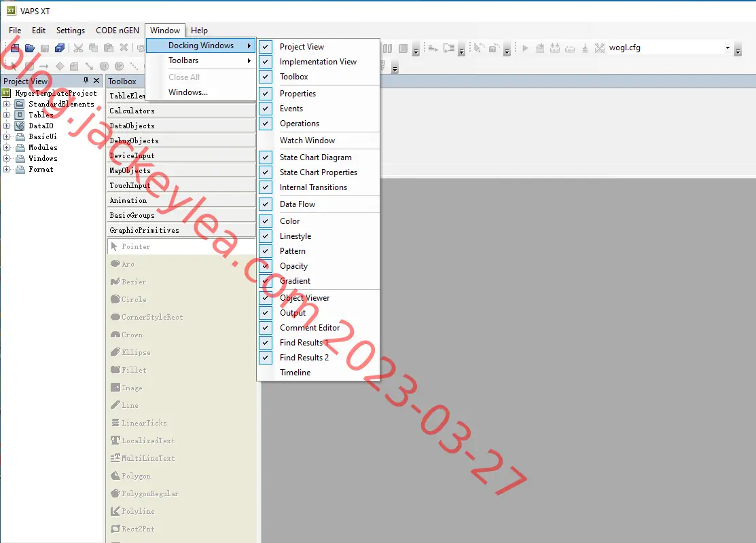The height and width of the screenshot is (543, 756).
Task: Click the Save toolbar icon
Action: (45, 48)
